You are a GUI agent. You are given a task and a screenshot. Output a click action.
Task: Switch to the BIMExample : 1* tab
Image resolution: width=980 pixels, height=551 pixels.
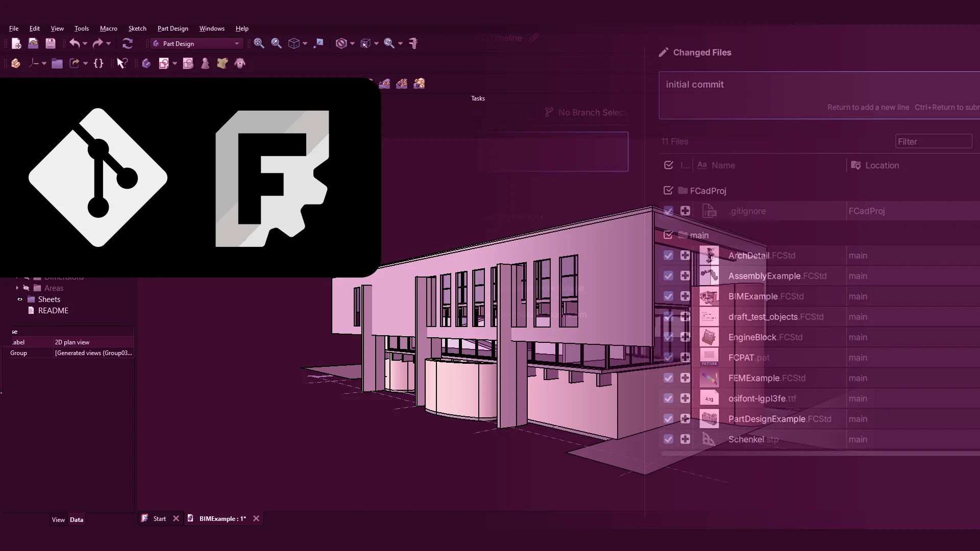(x=222, y=519)
